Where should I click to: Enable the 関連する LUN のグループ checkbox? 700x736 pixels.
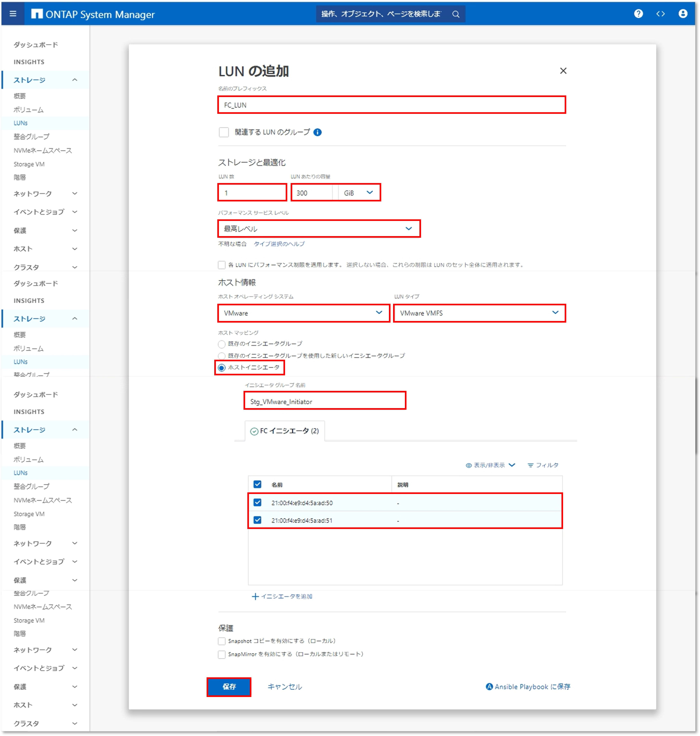(224, 132)
